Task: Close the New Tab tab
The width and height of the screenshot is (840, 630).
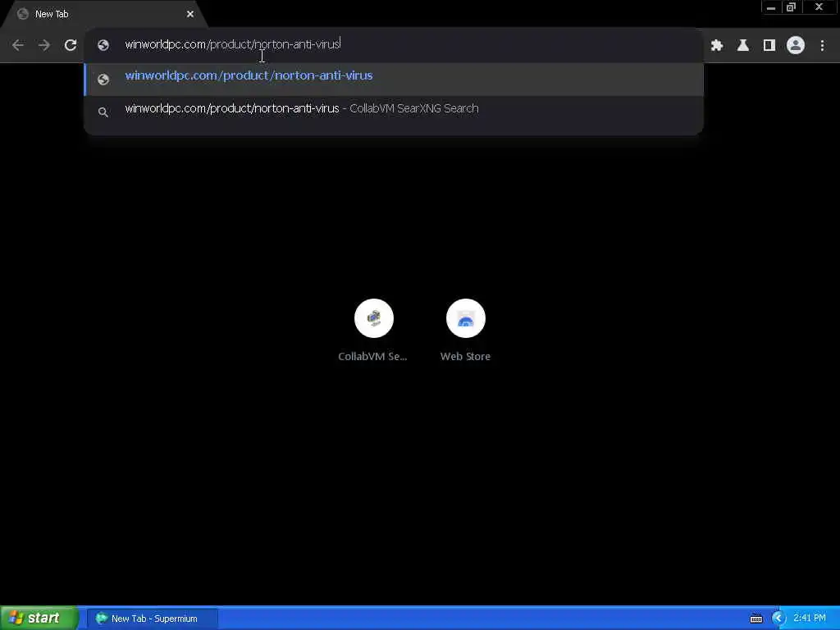Action: [190, 14]
